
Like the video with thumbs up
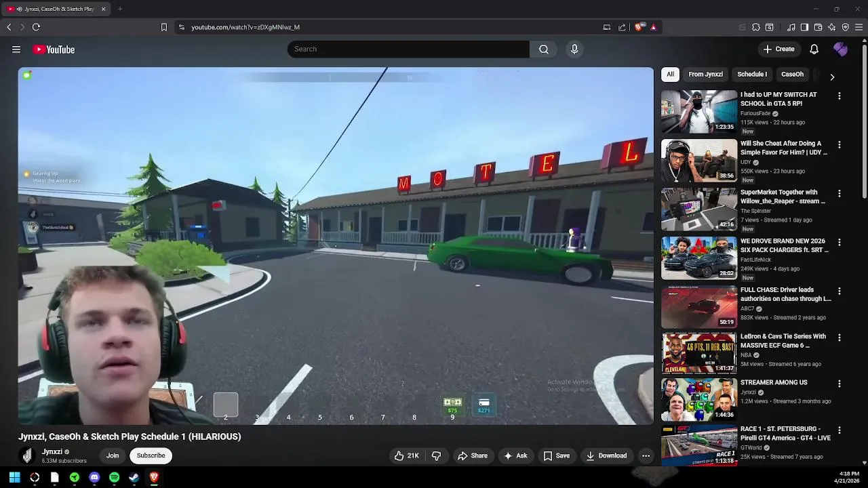tap(406, 455)
